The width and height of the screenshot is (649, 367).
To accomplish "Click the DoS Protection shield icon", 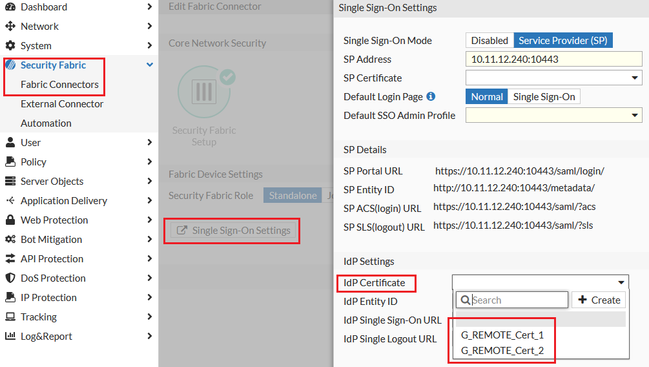I will pos(10,278).
